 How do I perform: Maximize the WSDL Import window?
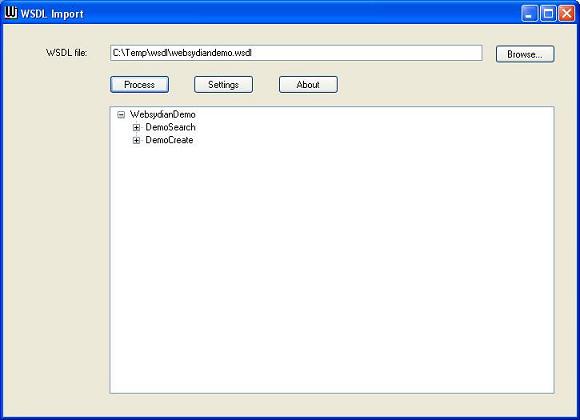548,14
